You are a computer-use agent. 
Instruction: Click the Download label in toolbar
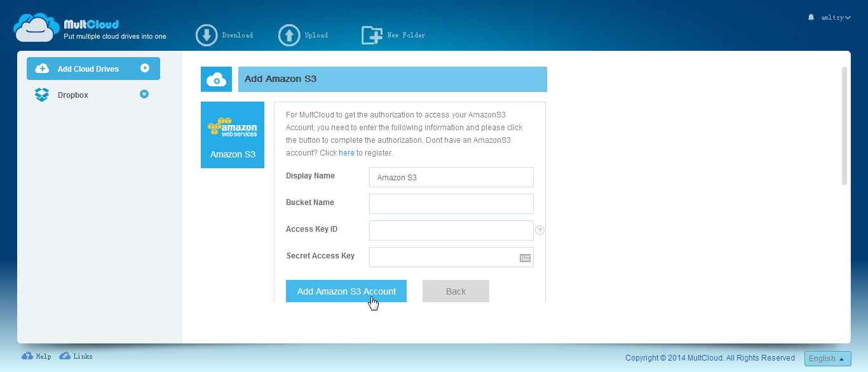[238, 36]
